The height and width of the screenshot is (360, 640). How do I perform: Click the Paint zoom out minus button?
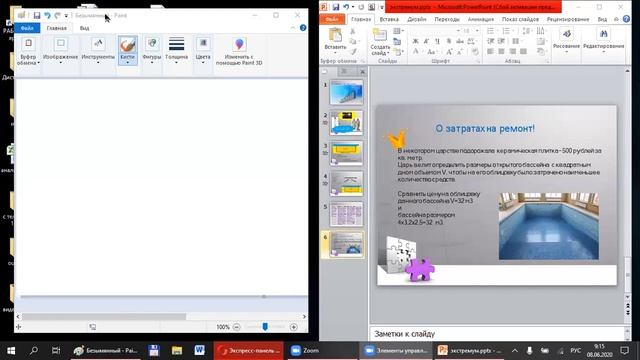click(236, 327)
